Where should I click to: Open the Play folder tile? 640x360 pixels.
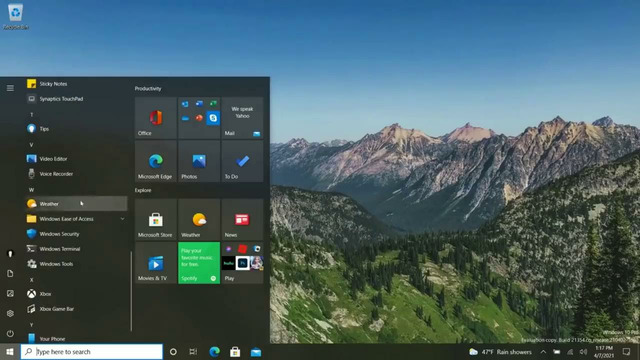tap(242, 263)
